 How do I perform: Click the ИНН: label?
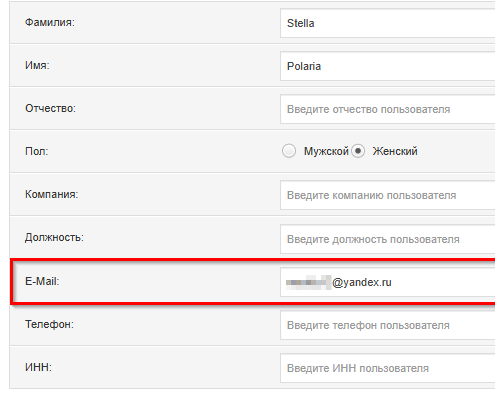(x=38, y=367)
